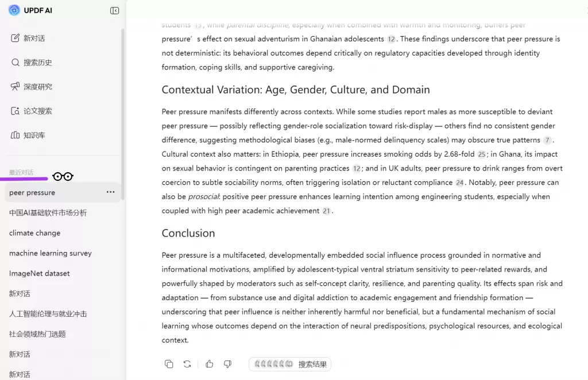Open deep research (深度研究) mode
The width and height of the screenshot is (588, 380).
[x=37, y=87]
